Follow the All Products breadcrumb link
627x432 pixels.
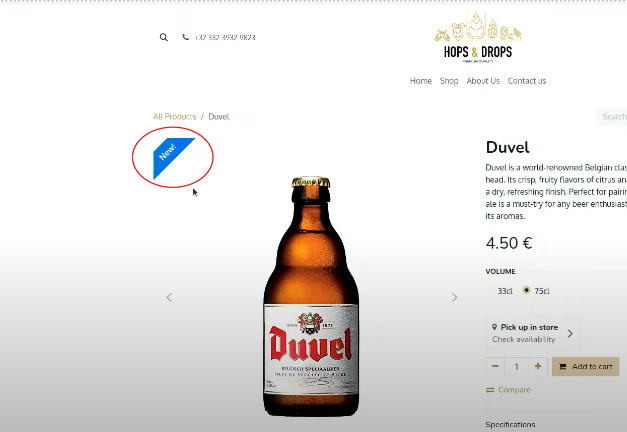click(174, 116)
